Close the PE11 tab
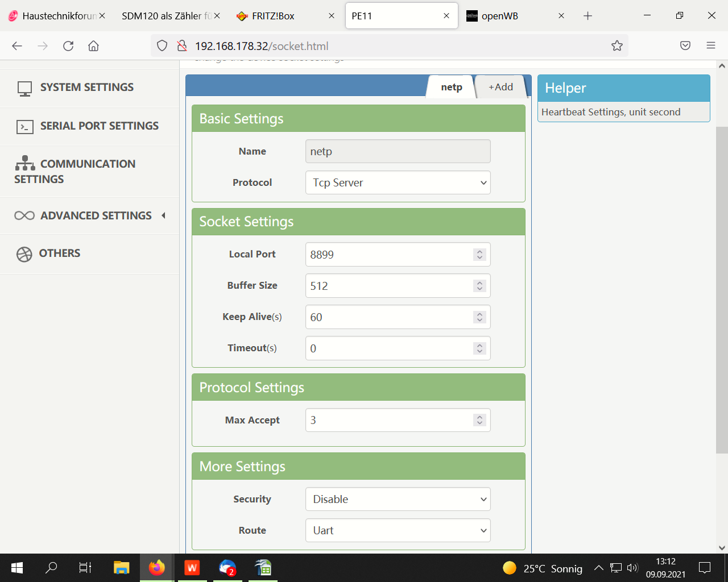This screenshot has width=728, height=582. point(446,16)
